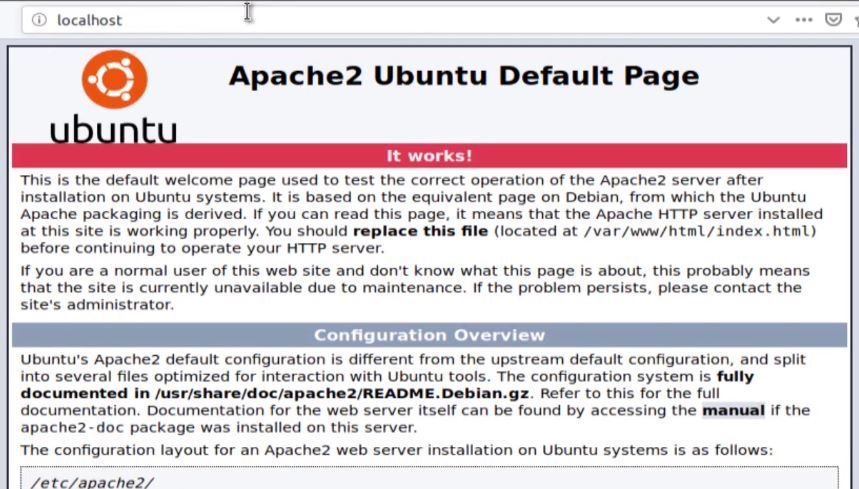859x489 pixels.
Task: Click the /var/www/html/index.html path text
Action: coord(697,231)
